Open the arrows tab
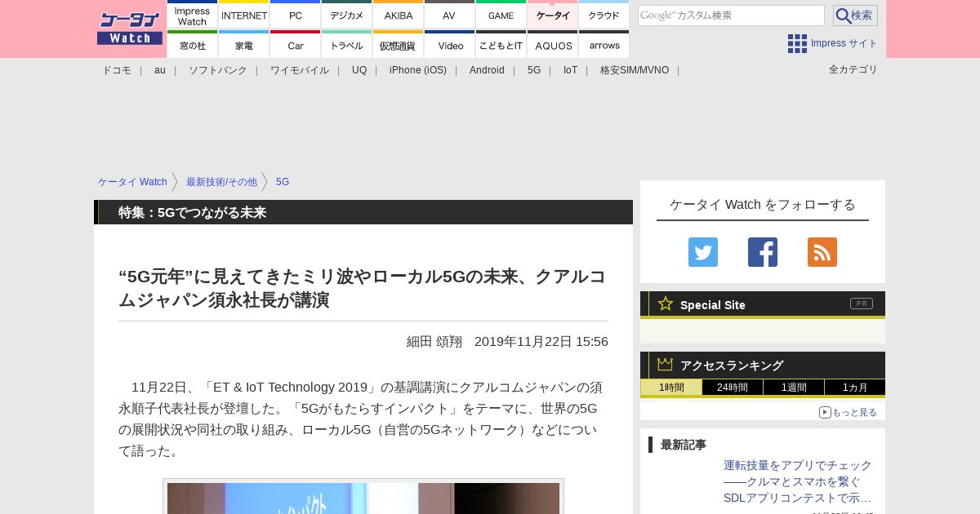 (604, 44)
